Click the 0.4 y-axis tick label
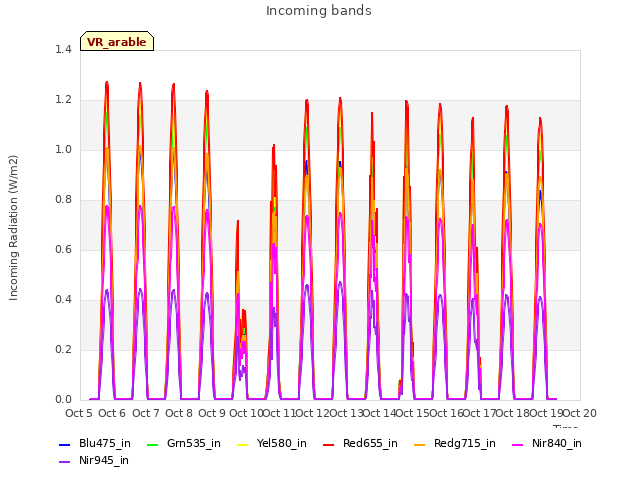The image size is (640, 480). click(x=63, y=300)
